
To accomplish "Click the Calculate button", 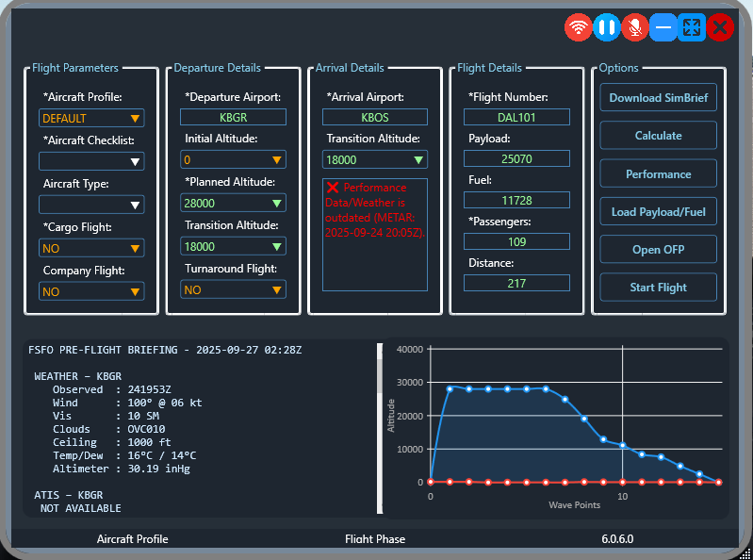I will tap(658, 136).
